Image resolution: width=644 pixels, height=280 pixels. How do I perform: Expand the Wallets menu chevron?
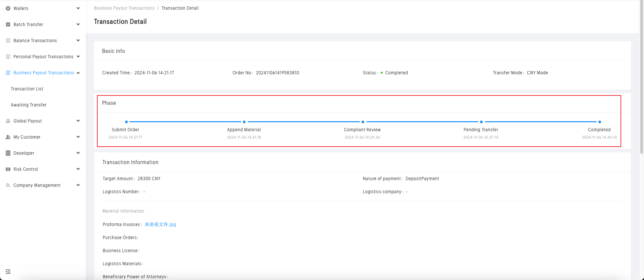pos(78,8)
